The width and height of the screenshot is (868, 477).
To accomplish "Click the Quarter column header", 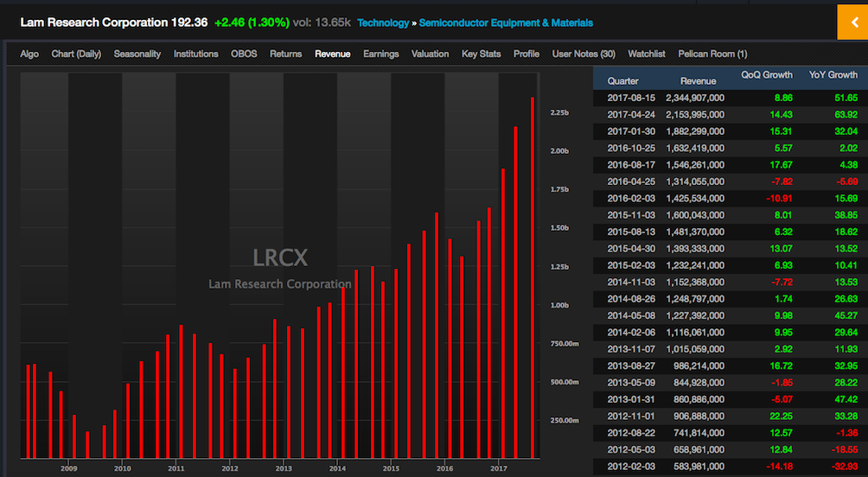I will tap(622, 80).
